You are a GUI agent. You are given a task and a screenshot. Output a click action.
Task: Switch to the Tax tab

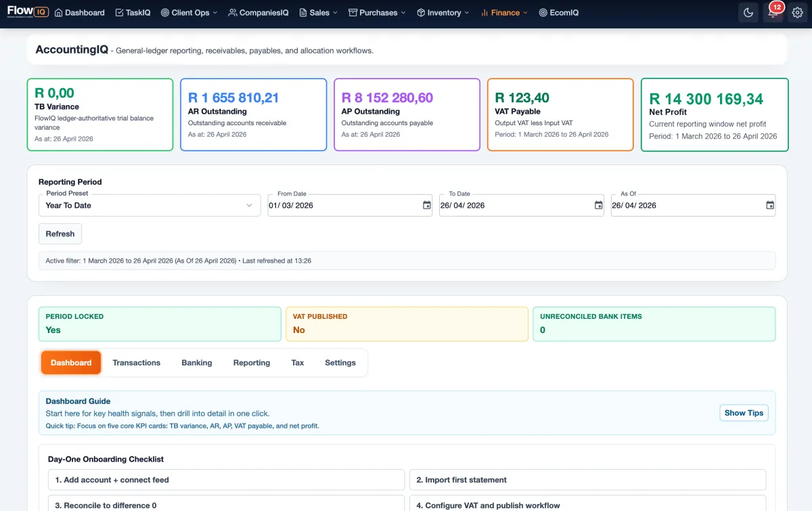coord(298,363)
